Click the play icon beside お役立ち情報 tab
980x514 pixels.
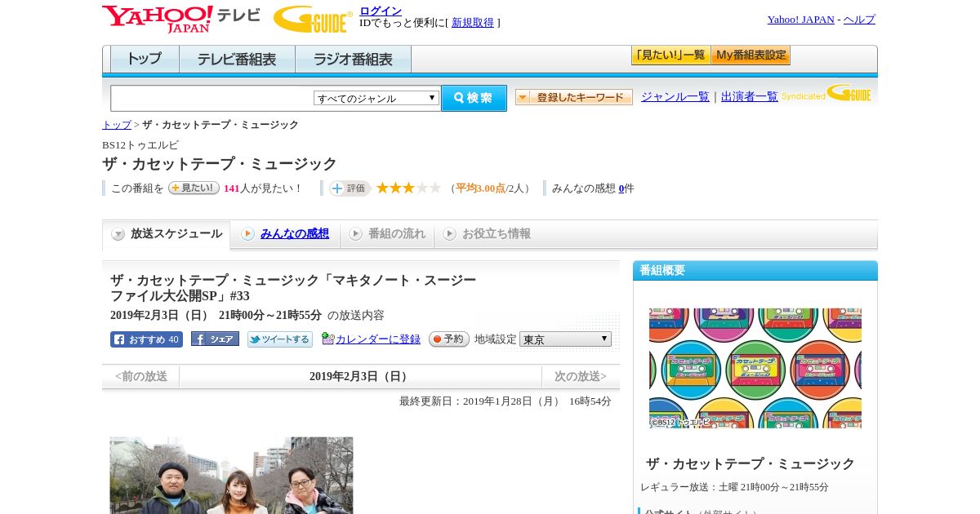click(449, 234)
